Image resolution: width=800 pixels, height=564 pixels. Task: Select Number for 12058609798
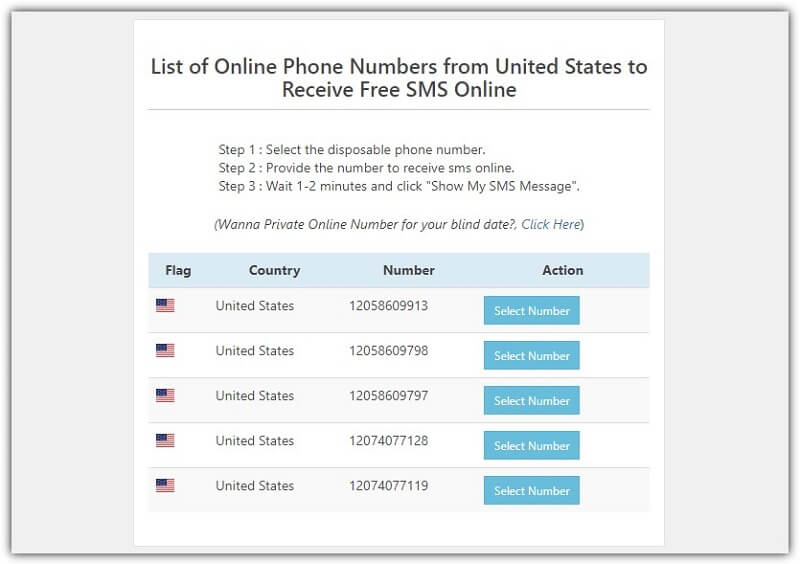click(x=532, y=355)
